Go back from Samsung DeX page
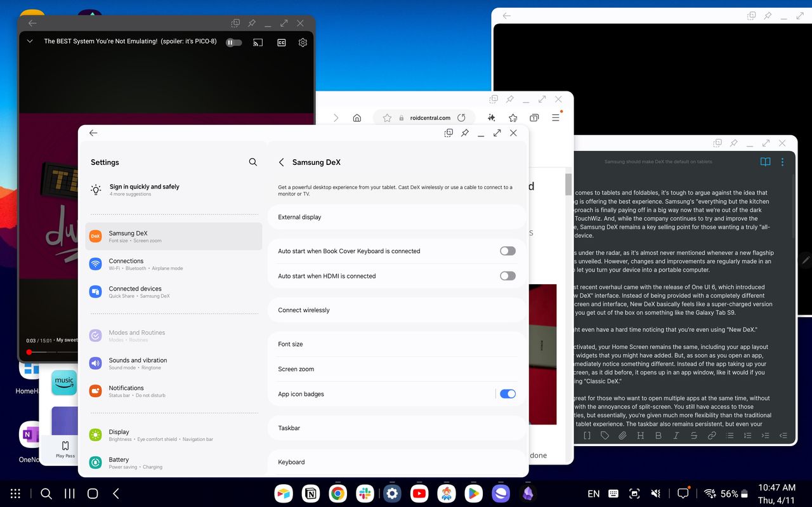Screen dimensions: 812x507 (x=282, y=162)
